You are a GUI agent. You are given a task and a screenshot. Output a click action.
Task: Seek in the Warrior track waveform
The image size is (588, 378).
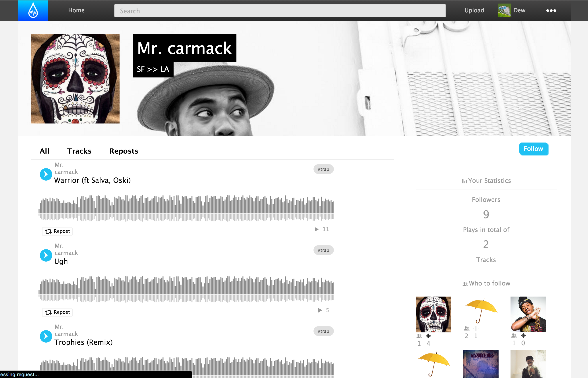[186, 208]
